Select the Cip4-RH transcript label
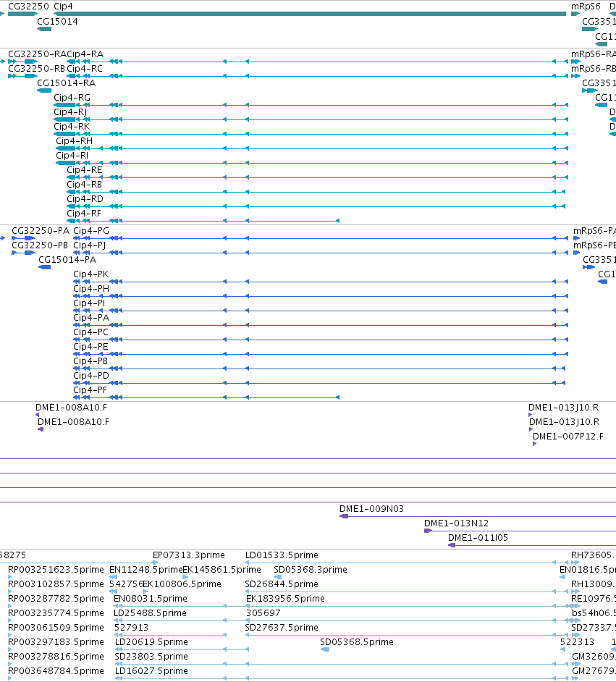Screen dimensions: 616x682 pos(75,141)
